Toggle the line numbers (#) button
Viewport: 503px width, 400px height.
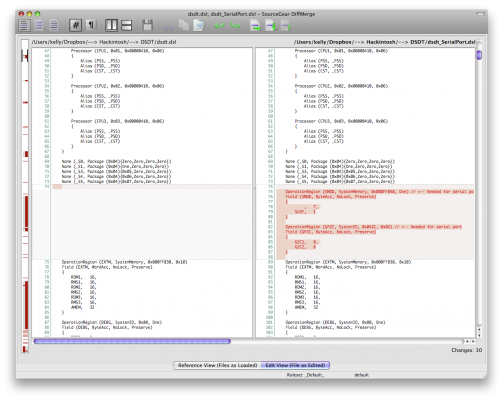(x=75, y=25)
